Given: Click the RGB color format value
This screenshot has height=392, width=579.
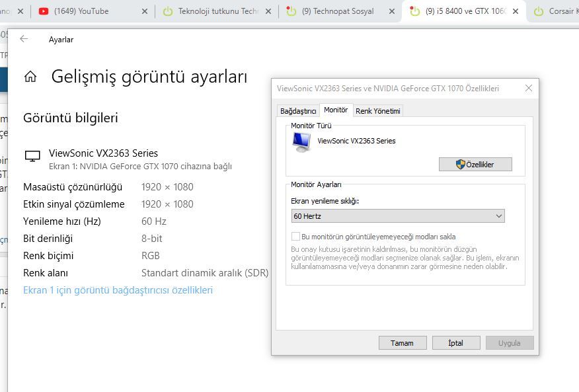Looking at the screenshot, I should click(150, 256).
